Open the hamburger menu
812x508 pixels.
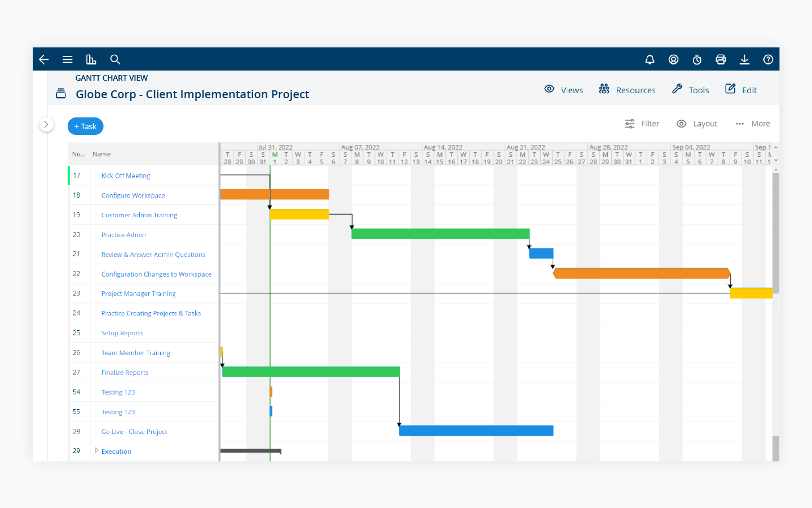coord(68,59)
